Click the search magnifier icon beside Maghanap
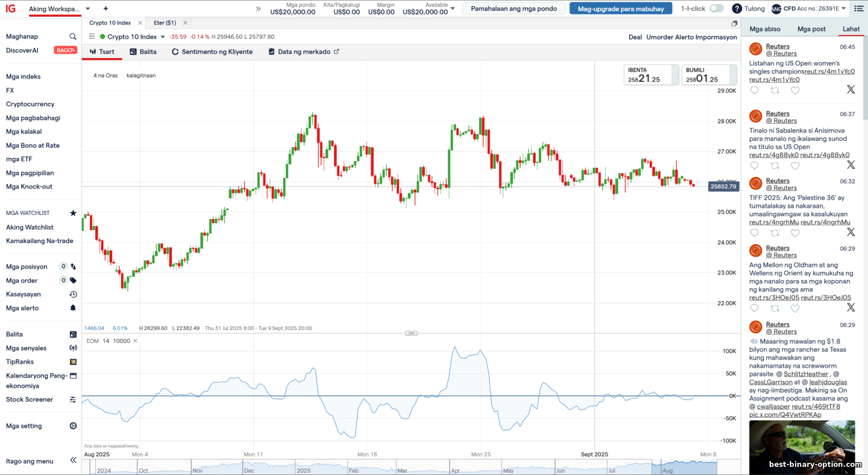 point(73,36)
